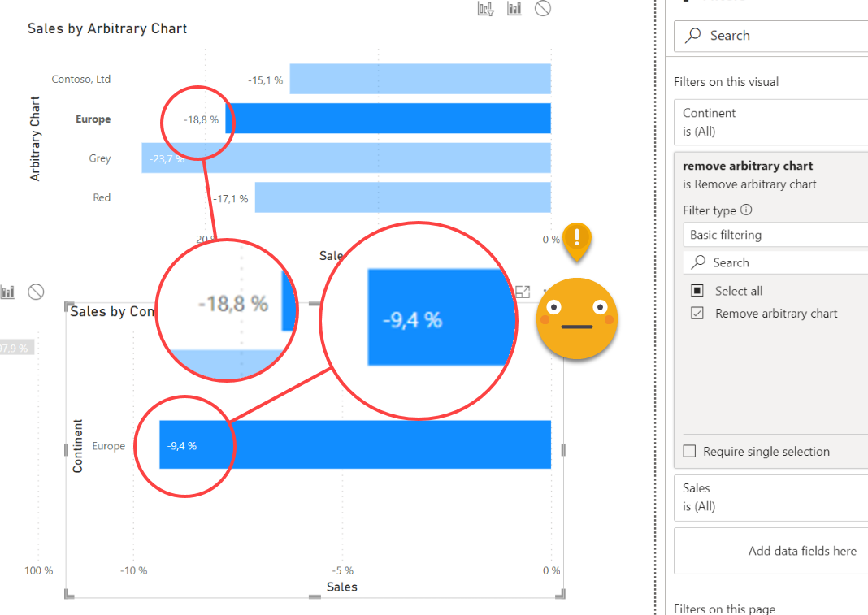Select Highlight interaction icon above Sales by Arbitrary Chart
Image resolution: width=868 pixels, height=615 pixels.
coord(514,9)
